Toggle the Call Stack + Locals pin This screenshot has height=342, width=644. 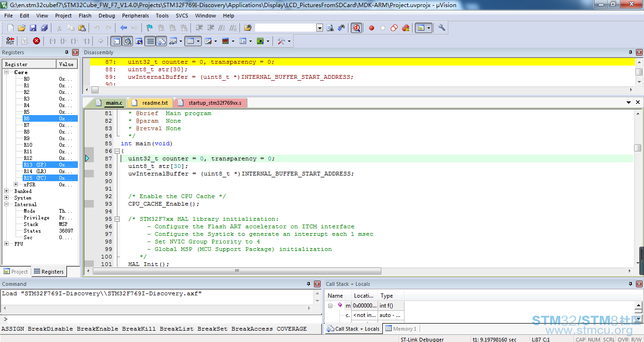click(x=630, y=284)
